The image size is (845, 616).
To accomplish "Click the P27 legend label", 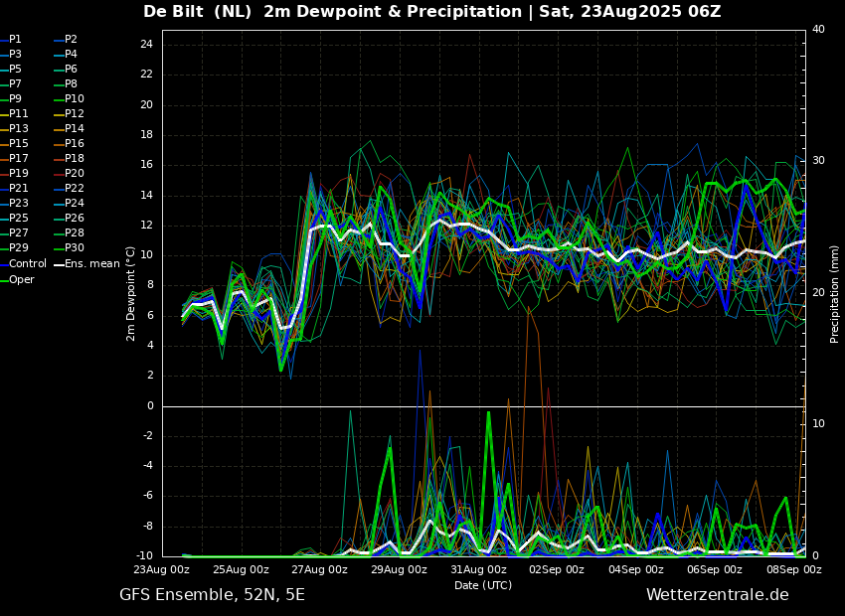I will point(14,232).
